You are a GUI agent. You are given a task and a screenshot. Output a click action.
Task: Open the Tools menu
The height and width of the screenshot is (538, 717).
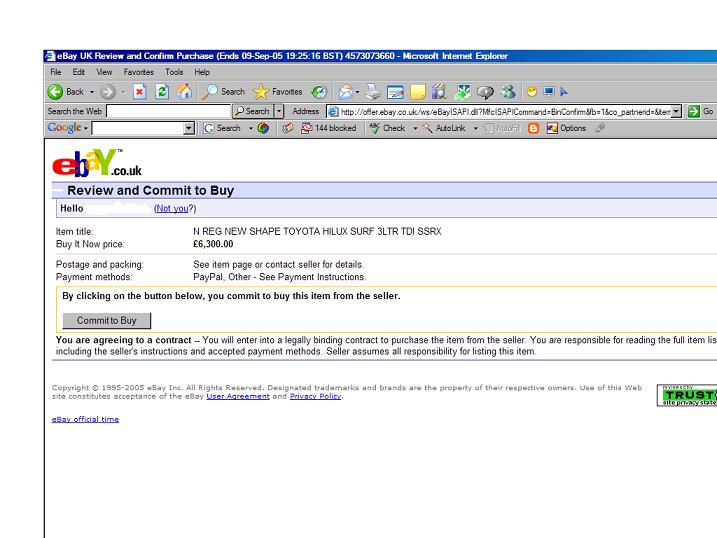[x=174, y=72]
